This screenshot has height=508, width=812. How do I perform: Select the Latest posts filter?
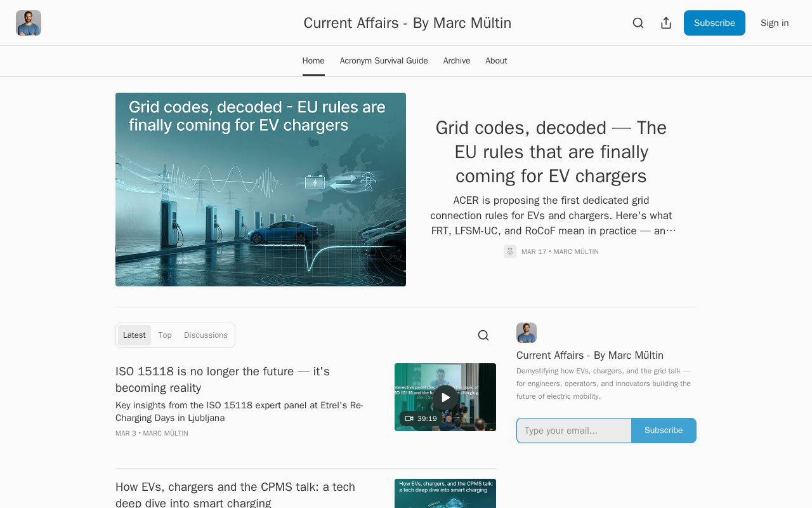[134, 335]
